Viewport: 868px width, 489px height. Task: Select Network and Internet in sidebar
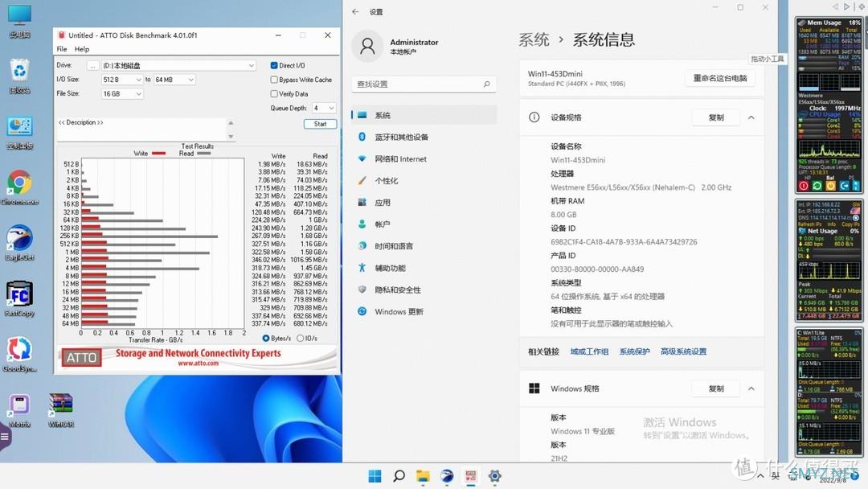424,159
